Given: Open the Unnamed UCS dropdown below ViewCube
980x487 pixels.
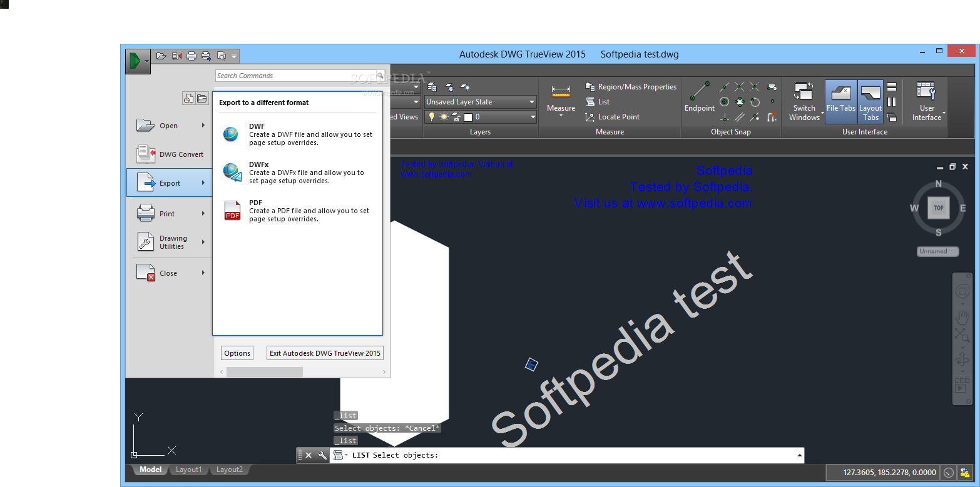Looking at the screenshot, I should (938, 251).
